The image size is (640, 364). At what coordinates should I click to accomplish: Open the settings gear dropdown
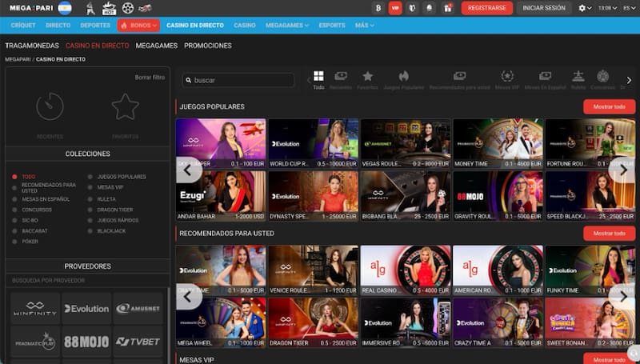pos(585,8)
